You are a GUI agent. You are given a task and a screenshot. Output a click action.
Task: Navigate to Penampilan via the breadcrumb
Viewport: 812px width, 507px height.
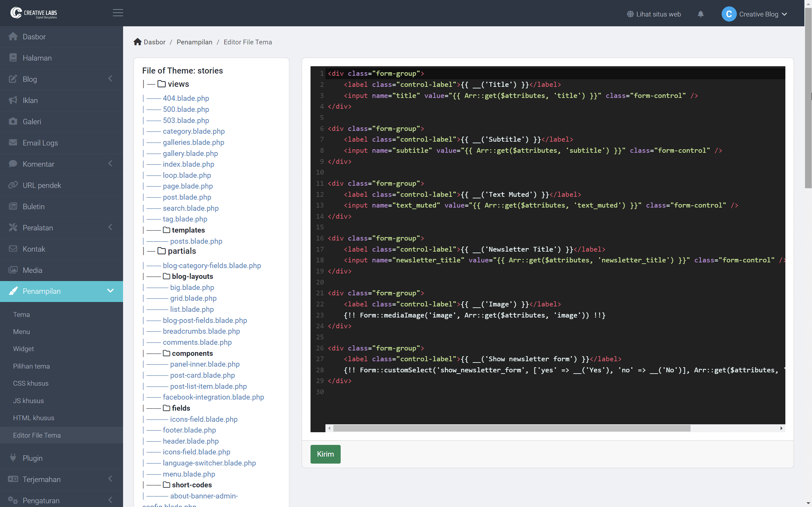(x=195, y=42)
